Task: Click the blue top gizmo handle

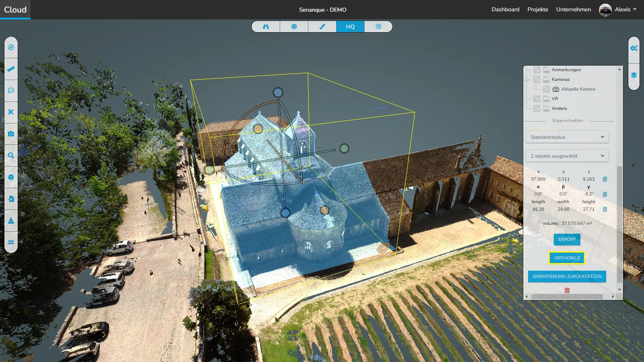Action: pos(278,93)
